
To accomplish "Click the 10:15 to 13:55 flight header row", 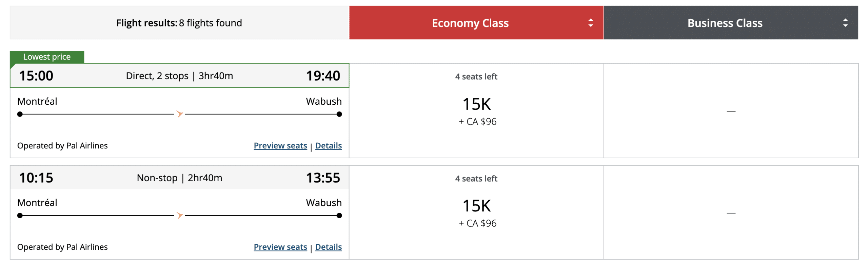I will click(x=179, y=178).
